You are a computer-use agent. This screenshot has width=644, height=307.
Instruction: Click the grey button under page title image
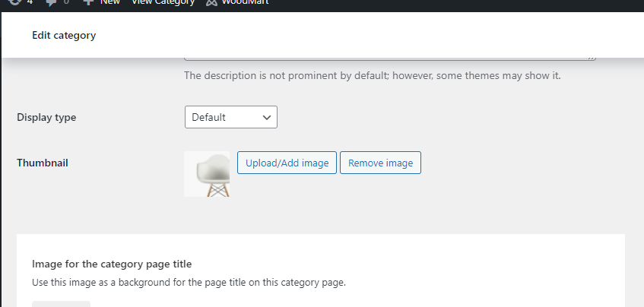(61, 304)
